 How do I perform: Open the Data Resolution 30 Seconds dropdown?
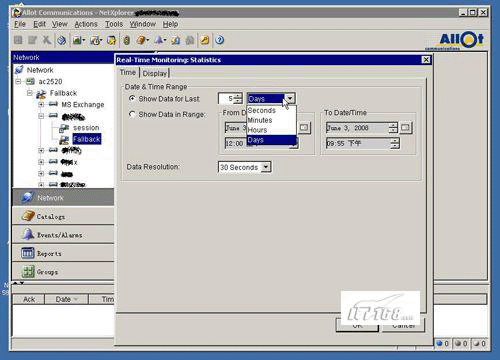tap(266, 167)
